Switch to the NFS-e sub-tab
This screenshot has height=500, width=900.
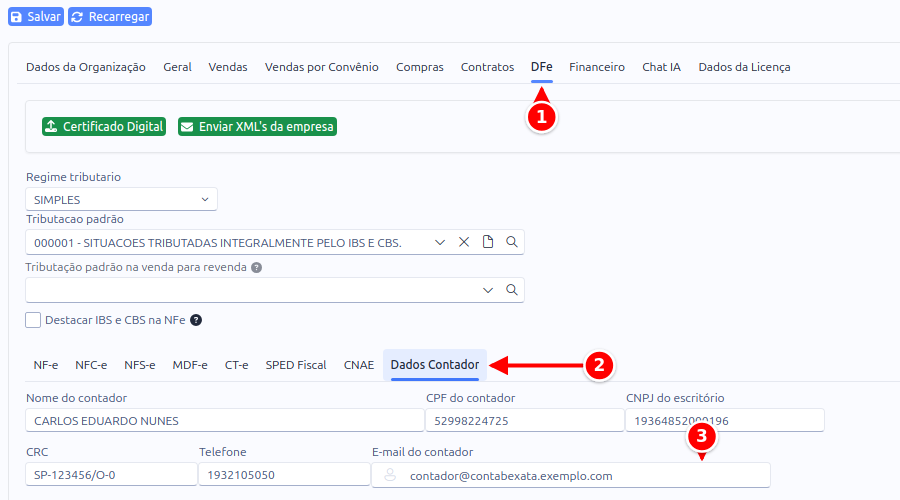click(140, 365)
